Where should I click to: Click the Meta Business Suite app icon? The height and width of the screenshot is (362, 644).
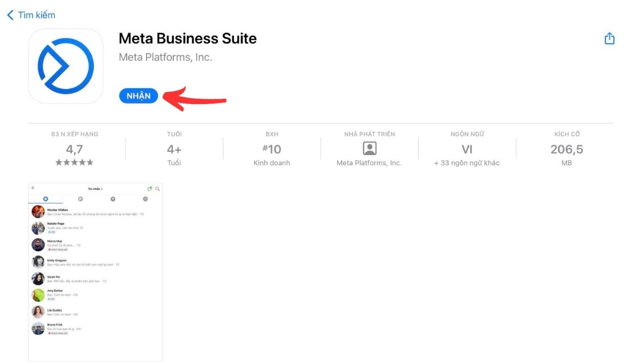coord(65,66)
